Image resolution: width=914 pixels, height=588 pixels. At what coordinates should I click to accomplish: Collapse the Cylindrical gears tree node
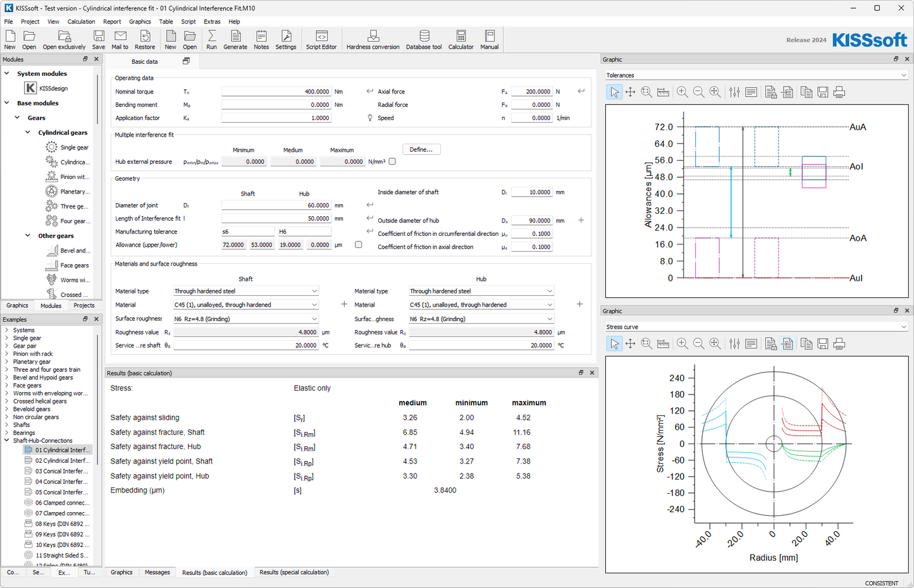pos(28,133)
